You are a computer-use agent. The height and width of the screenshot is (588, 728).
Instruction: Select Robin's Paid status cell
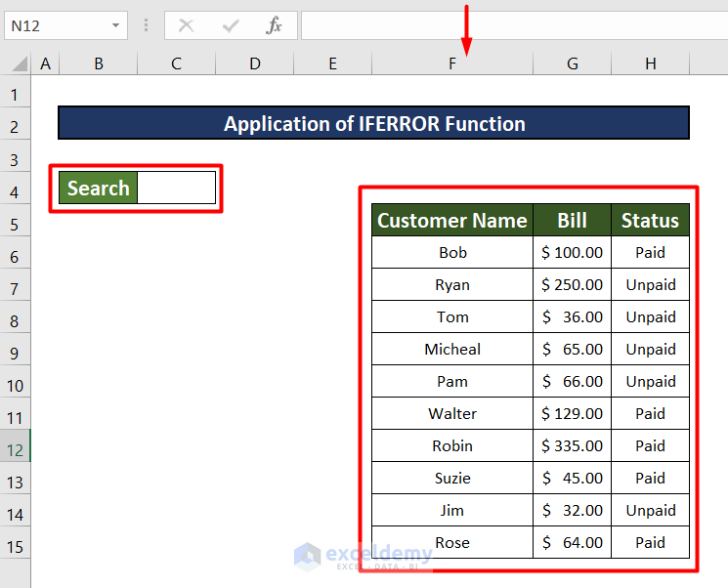(x=651, y=445)
